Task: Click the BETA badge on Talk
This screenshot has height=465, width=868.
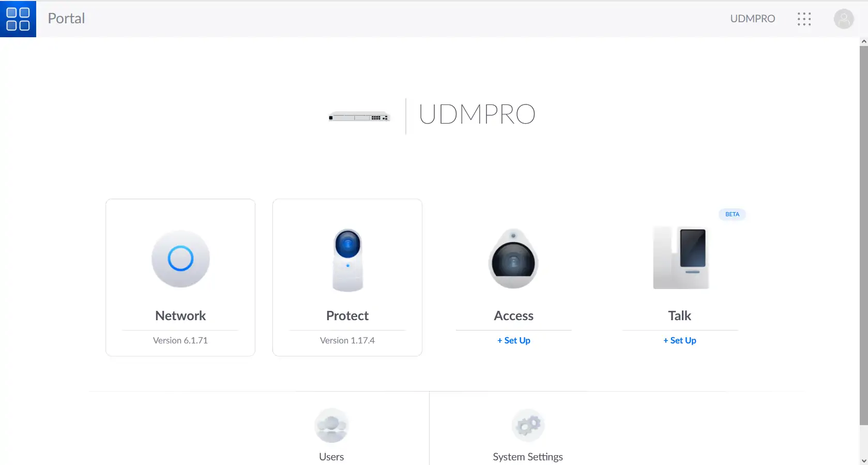Action: tap(732, 214)
